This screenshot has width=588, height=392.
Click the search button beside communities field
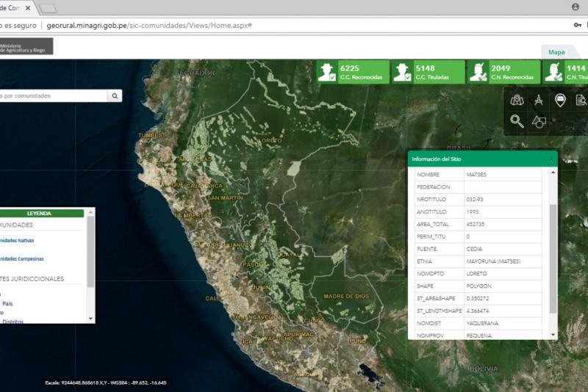click(115, 96)
